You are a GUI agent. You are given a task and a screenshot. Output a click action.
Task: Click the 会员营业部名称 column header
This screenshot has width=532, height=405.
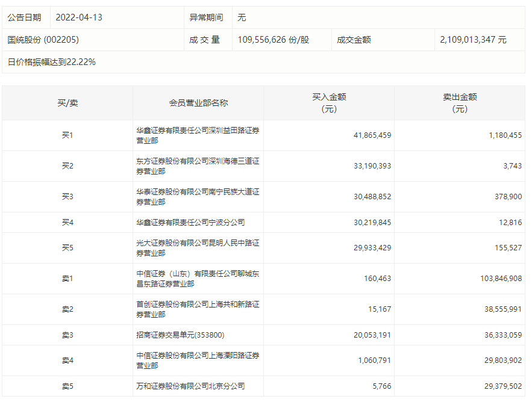(198, 102)
